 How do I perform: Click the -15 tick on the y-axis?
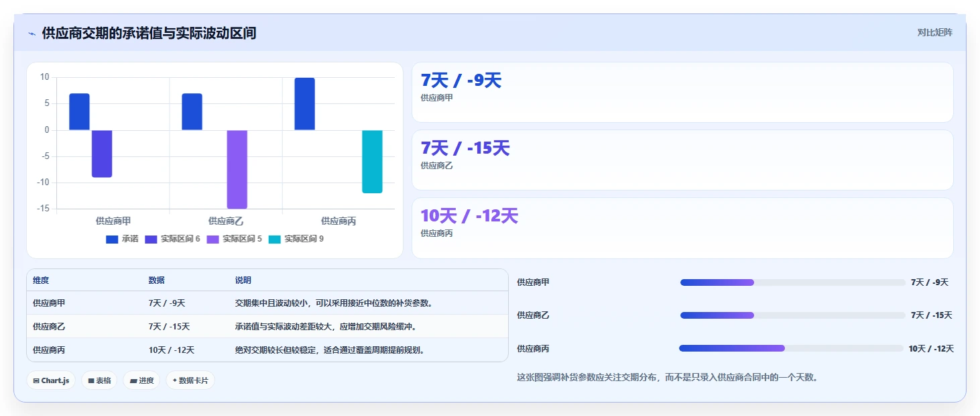point(42,209)
